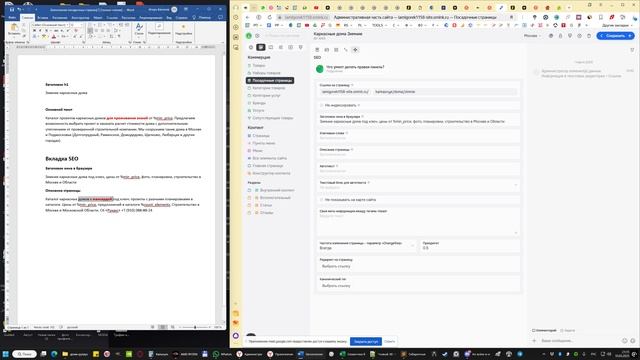Viewport: 640px width, 360px height.
Task: Click the browser address bar
Action: [x=394, y=17]
